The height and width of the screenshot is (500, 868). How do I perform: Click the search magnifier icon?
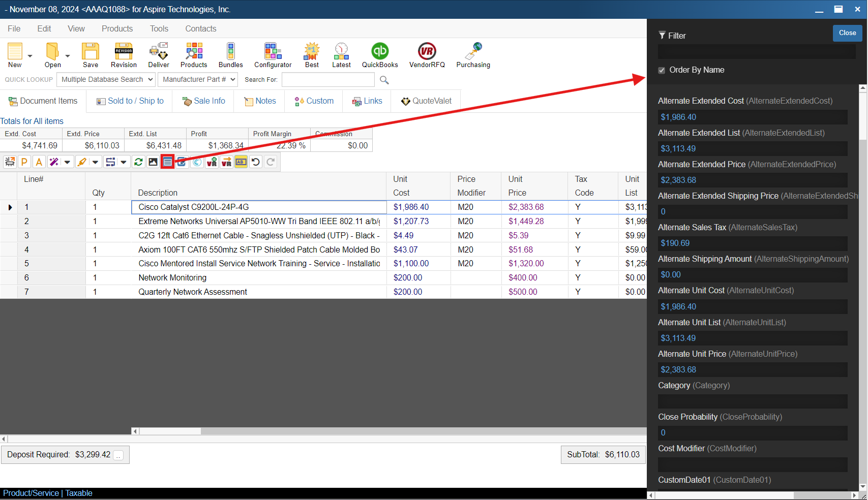coord(384,80)
